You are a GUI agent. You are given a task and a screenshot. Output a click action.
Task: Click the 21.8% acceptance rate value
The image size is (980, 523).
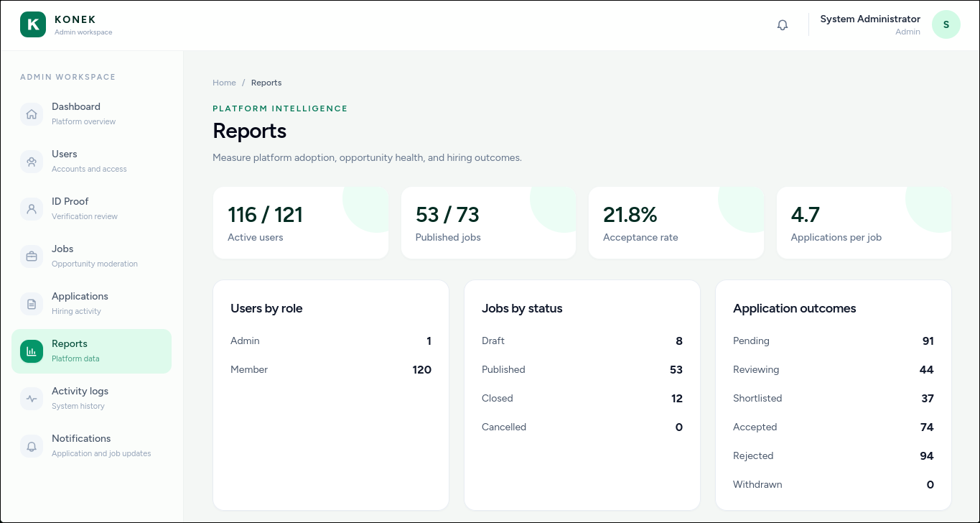point(630,215)
